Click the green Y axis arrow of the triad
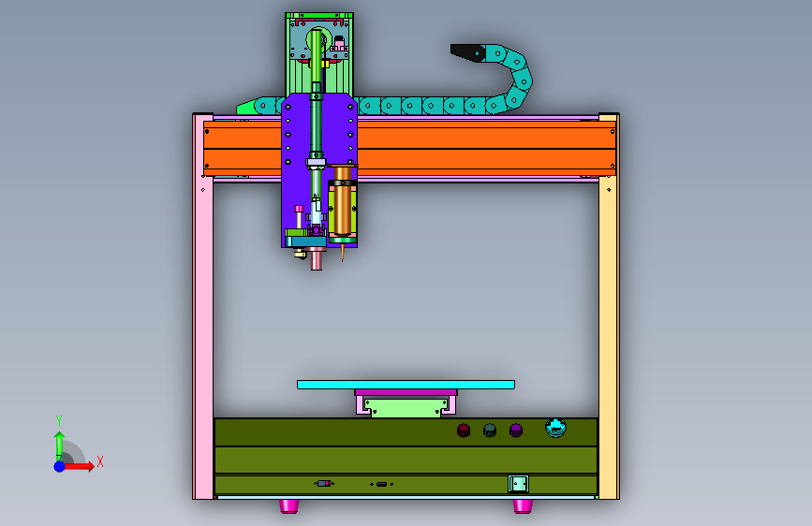 click(59, 446)
